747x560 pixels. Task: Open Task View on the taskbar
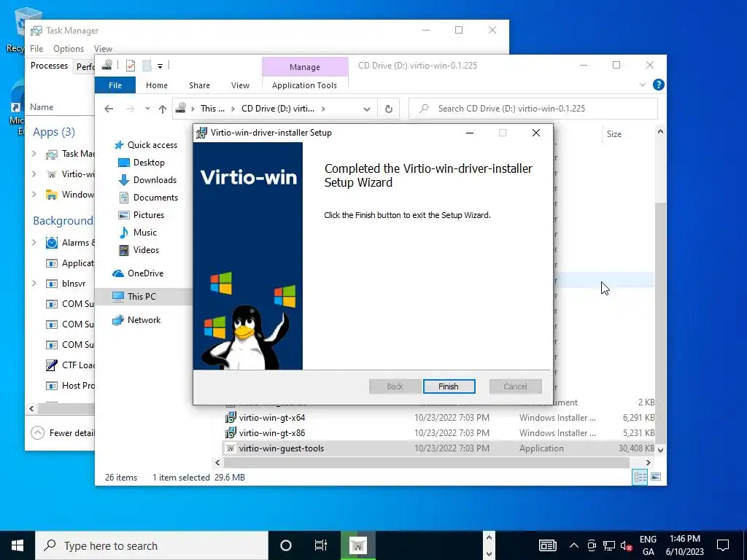tap(321, 545)
